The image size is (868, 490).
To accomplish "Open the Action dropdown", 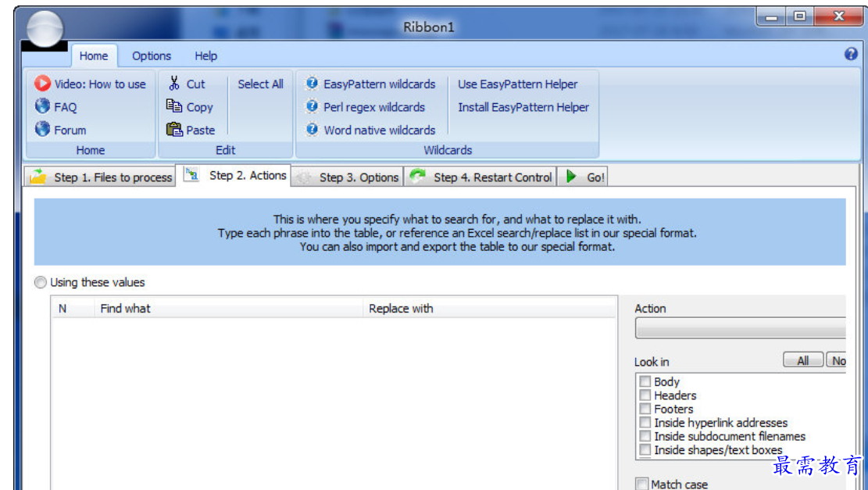I will tap(740, 327).
